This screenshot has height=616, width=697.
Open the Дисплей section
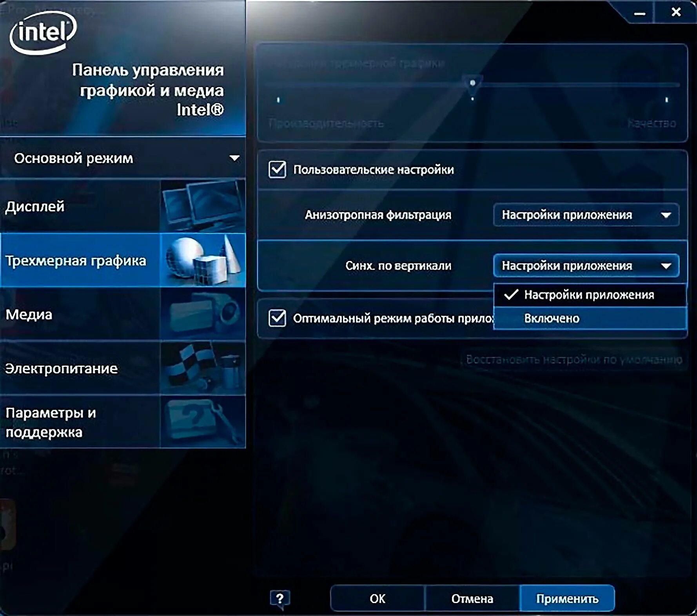pyautogui.click(x=123, y=206)
